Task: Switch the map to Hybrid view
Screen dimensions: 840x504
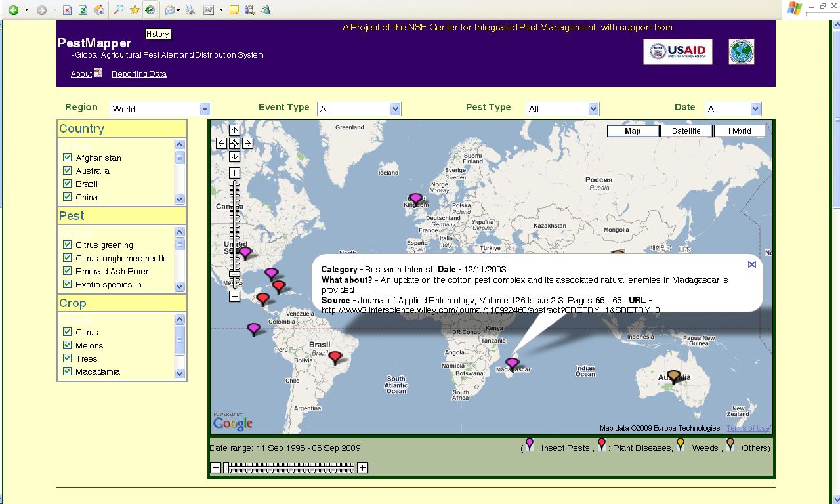Action: (740, 131)
